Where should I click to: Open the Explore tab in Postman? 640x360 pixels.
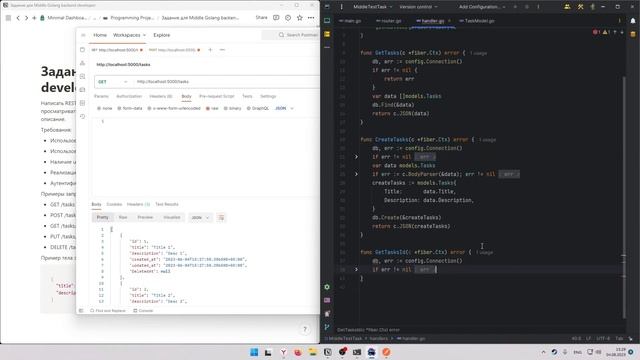(162, 35)
